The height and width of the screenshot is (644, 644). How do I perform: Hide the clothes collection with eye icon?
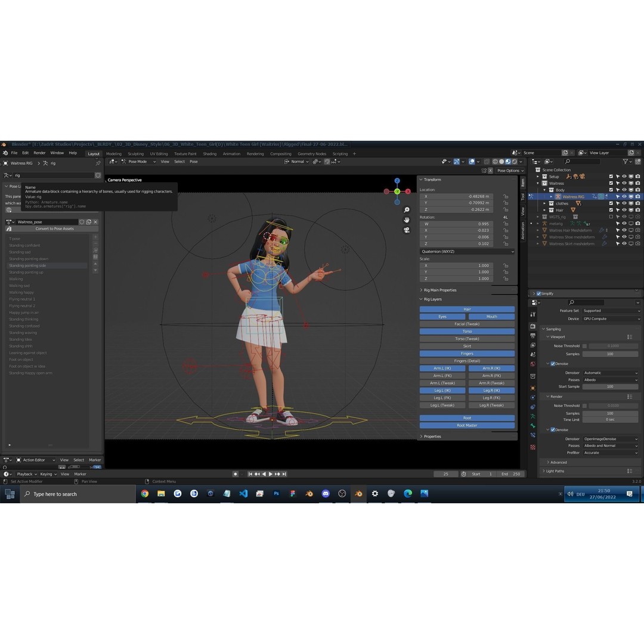(x=624, y=203)
